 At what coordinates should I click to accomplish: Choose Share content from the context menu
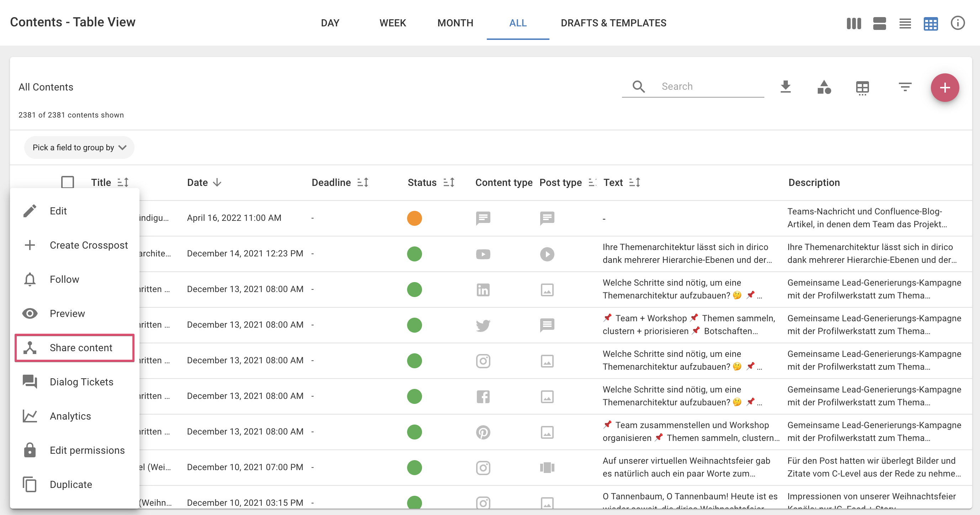pyautogui.click(x=75, y=348)
